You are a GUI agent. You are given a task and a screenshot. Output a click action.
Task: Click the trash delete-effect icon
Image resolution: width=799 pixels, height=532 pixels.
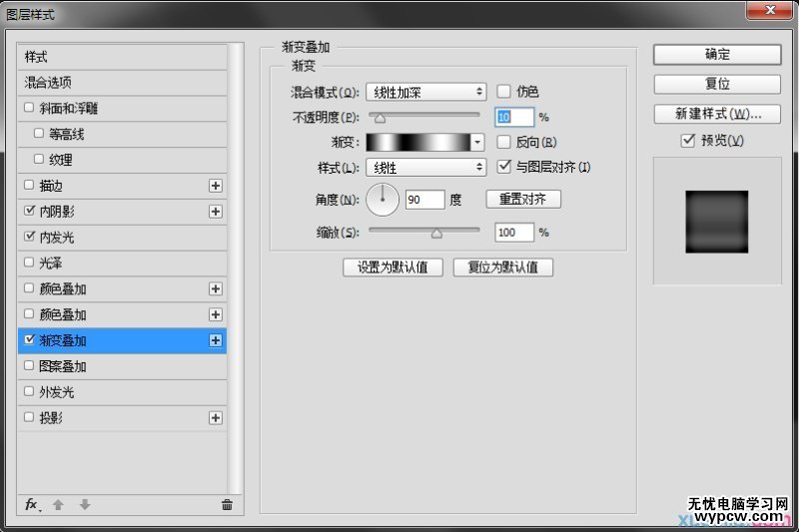click(228, 504)
